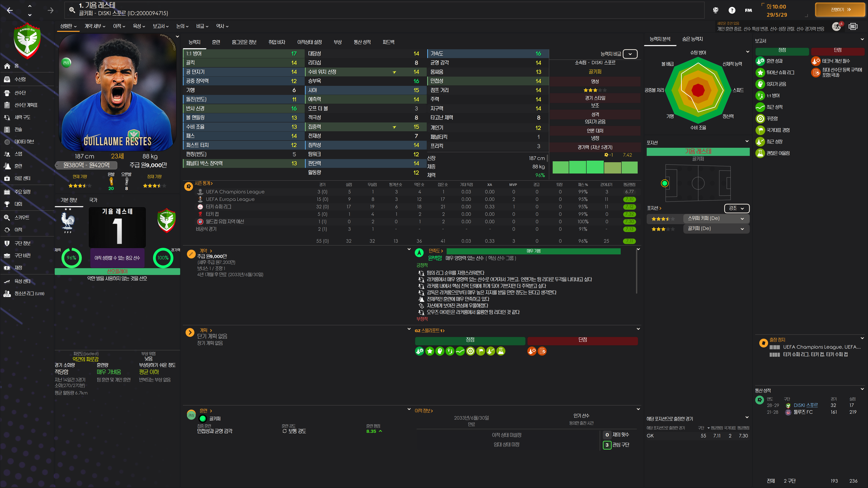Switch to the 숨은 능력치 tab
This screenshot has width=868, height=488.
coord(692,39)
